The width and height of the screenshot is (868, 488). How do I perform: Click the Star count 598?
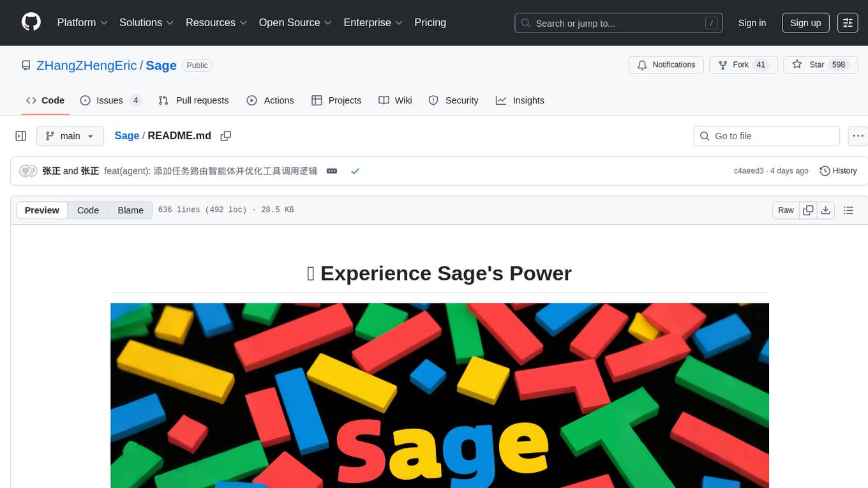click(x=838, y=65)
